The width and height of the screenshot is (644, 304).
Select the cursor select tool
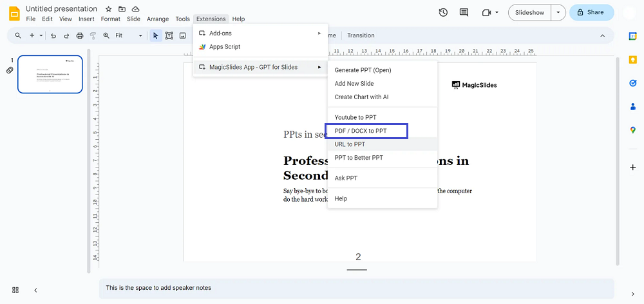click(x=155, y=35)
